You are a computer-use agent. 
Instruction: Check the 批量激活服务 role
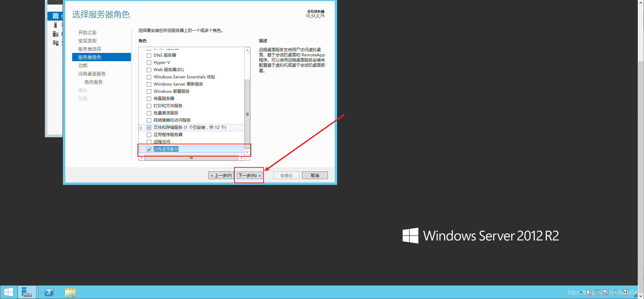tap(149, 113)
